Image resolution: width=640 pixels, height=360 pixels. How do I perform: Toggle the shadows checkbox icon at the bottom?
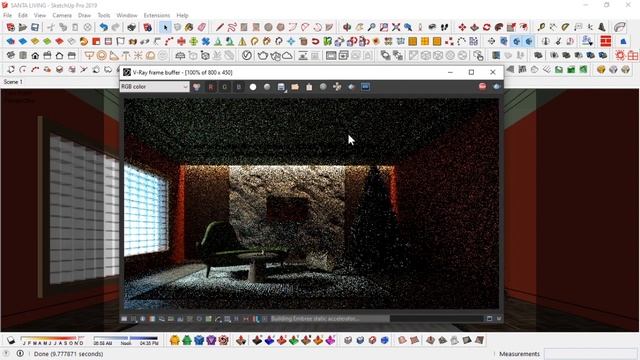[x=11, y=340]
